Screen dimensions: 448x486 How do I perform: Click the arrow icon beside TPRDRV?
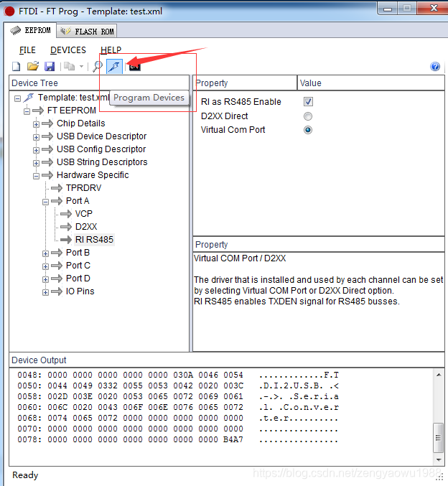(x=57, y=188)
